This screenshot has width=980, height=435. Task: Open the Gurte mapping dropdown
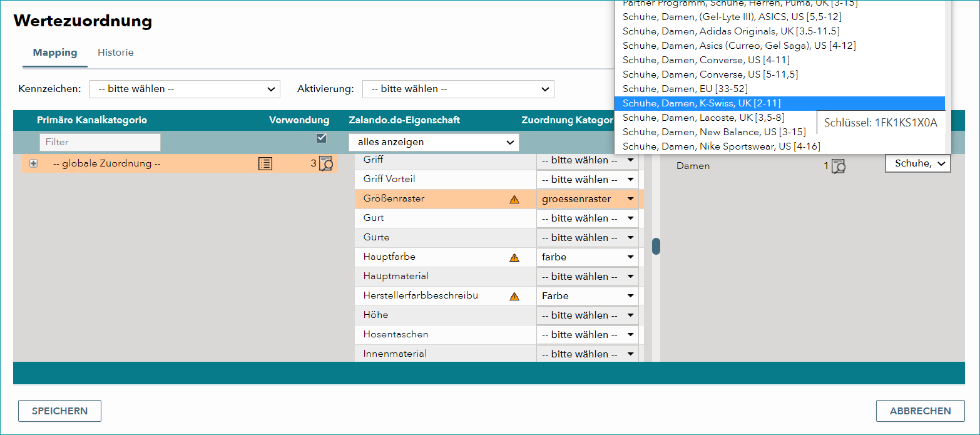(x=588, y=238)
